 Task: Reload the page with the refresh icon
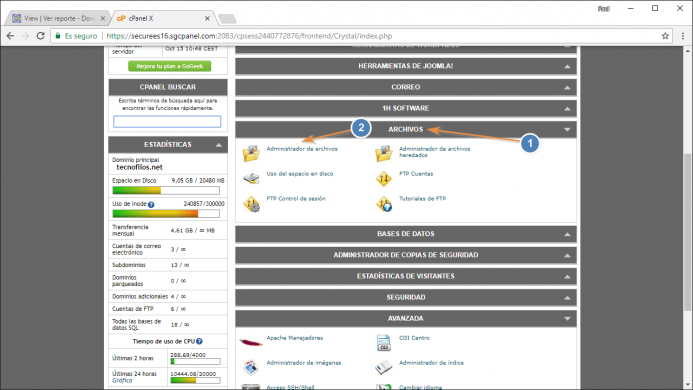[x=41, y=36]
